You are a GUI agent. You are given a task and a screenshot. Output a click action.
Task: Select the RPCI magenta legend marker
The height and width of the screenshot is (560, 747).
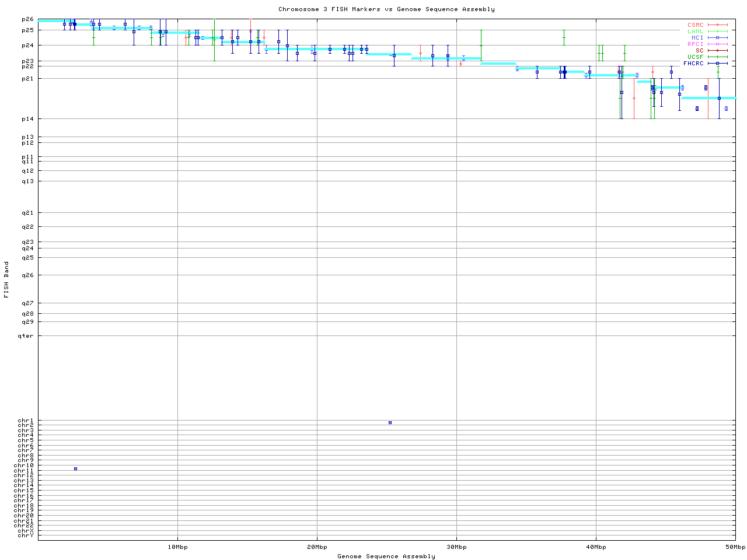[x=717, y=44]
